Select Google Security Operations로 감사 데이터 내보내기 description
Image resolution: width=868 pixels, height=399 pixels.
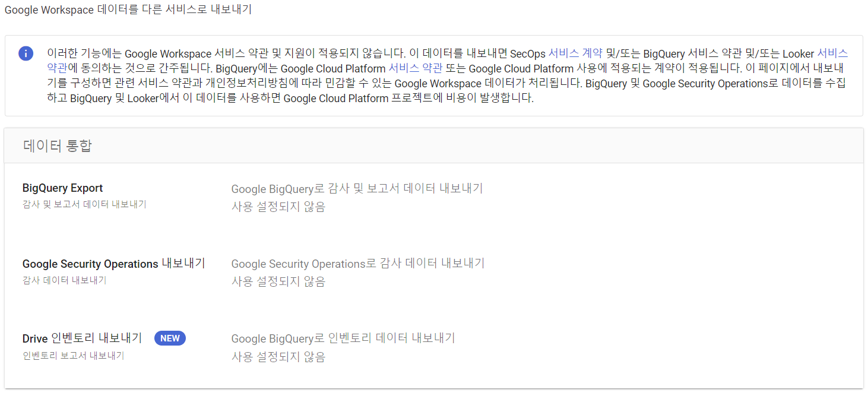coord(358,264)
